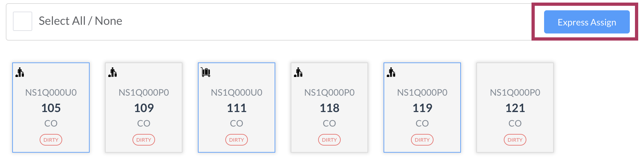Click the guest-with-luggage icon on room 109
The image size is (644, 161).
(113, 72)
